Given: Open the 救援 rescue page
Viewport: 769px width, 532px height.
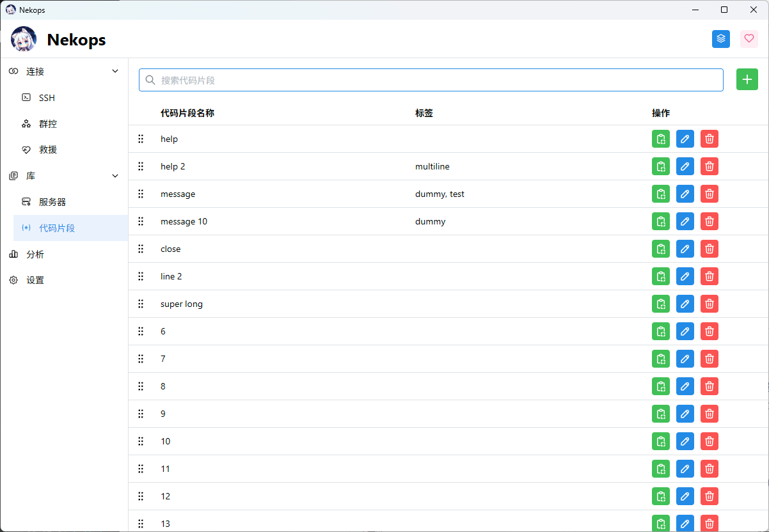Looking at the screenshot, I should click(x=48, y=150).
